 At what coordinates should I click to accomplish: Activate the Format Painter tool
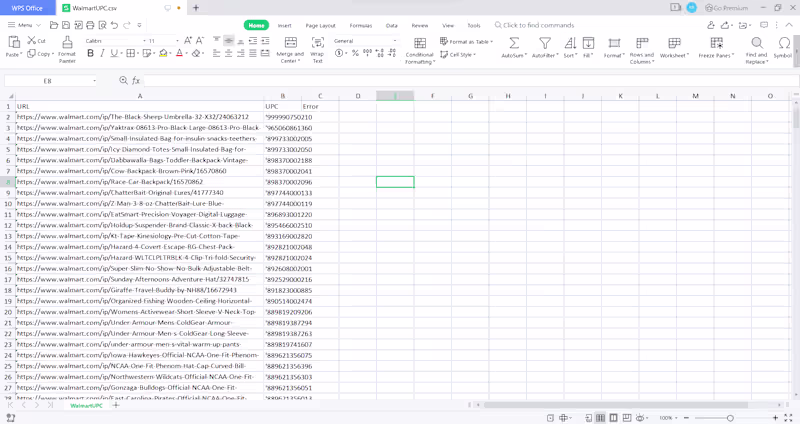point(67,49)
